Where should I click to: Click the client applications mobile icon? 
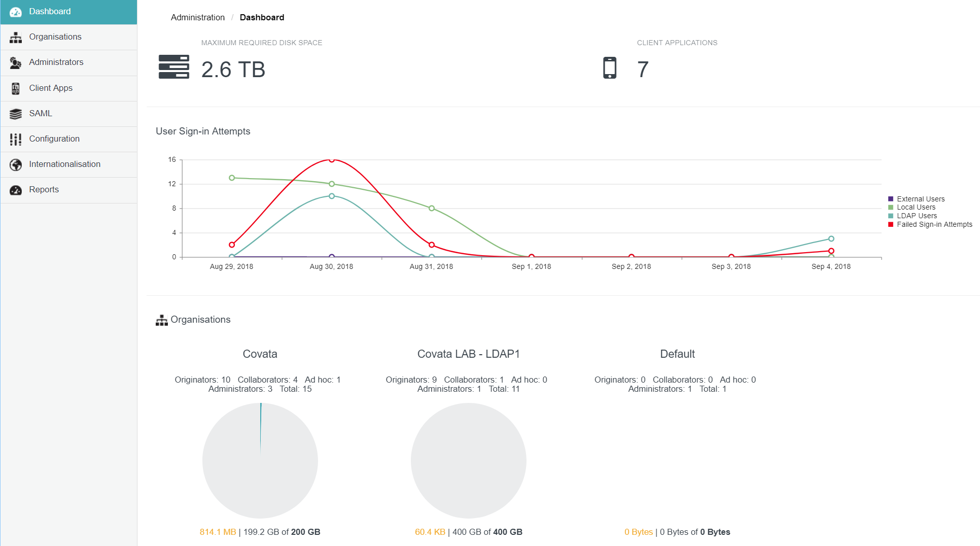610,67
